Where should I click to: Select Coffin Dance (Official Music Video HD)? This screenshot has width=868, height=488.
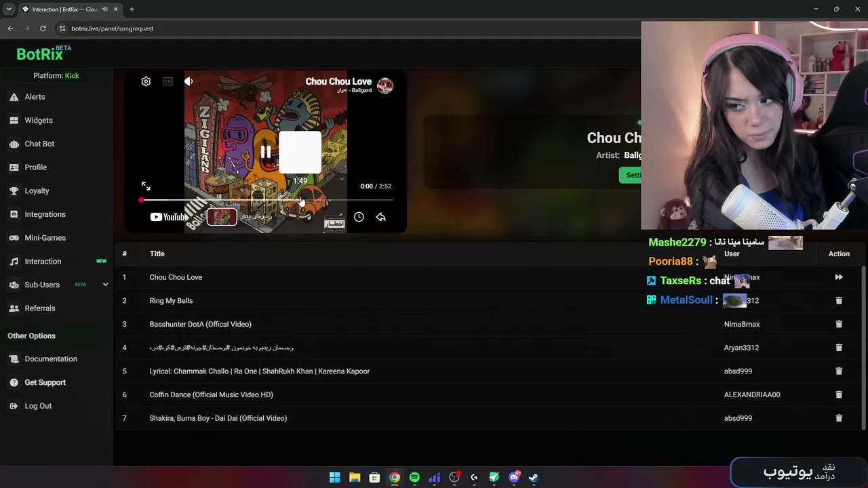point(211,394)
